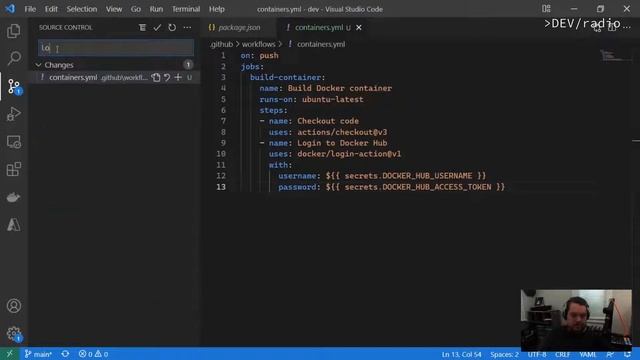The width and height of the screenshot is (640, 360).
Task: Click 'docker/login-action@v1' text in editor
Action: point(349,154)
